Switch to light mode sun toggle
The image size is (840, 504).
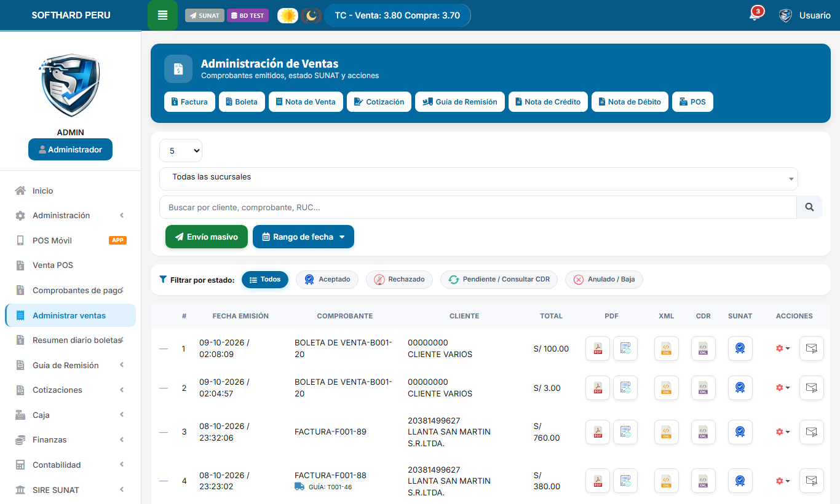(x=288, y=15)
